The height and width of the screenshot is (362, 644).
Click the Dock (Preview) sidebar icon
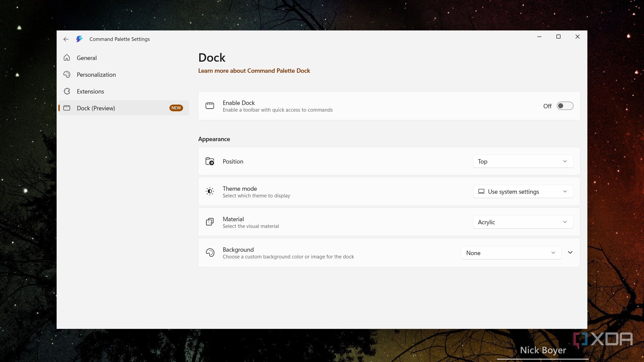point(67,108)
